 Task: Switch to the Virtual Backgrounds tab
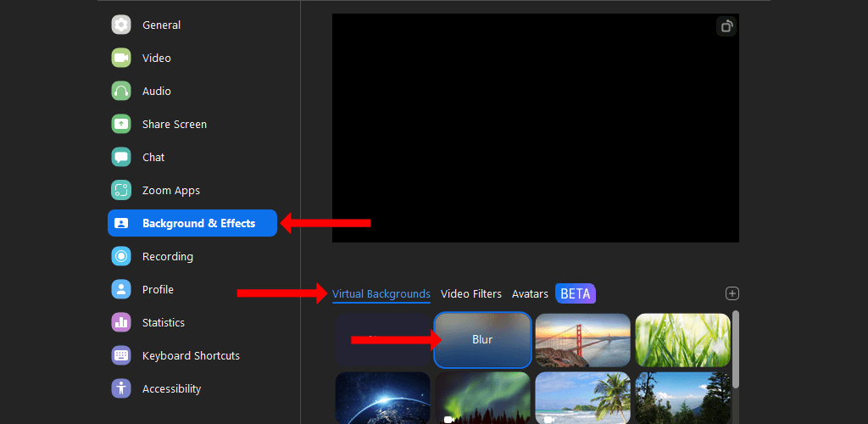(381, 294)
